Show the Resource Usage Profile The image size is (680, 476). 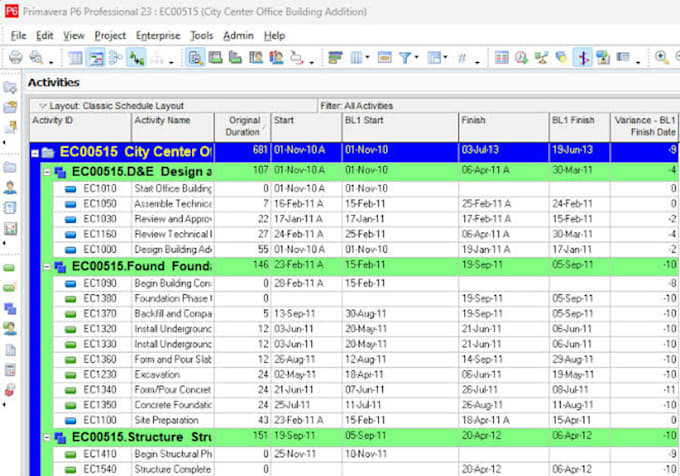(x=276, y=58)
